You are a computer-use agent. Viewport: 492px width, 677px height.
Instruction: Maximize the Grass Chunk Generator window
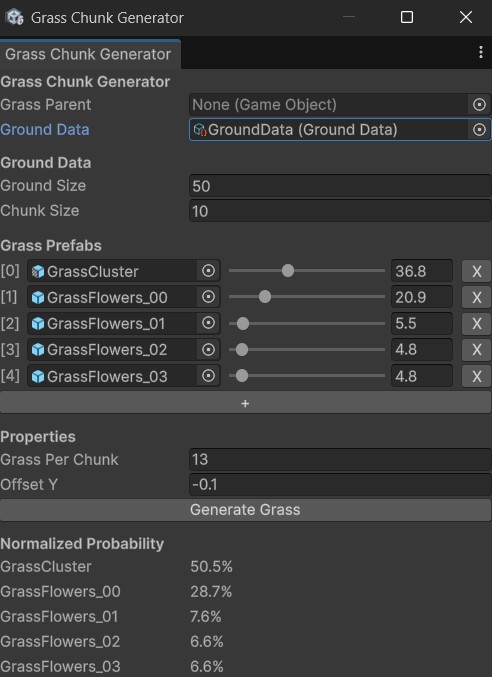click(x=407, y=17)
